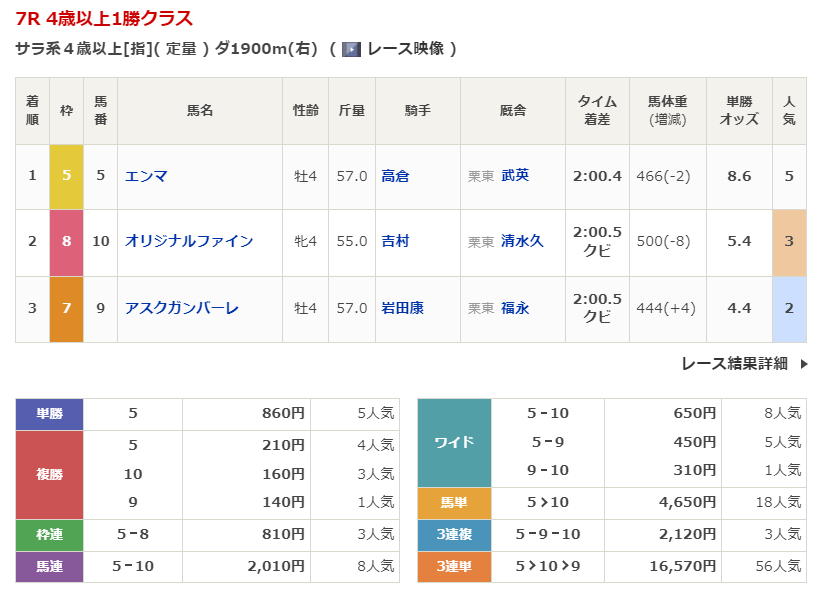Open jockey 岩田康 profile link
822x591 pixels.
pyautogui.click(x=402, y=308)
